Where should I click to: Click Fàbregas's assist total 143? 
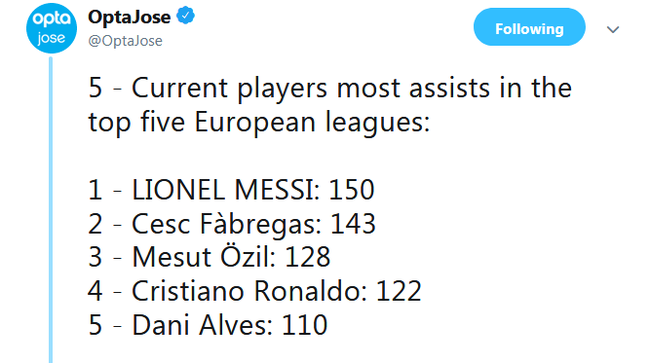pos(353,224)
